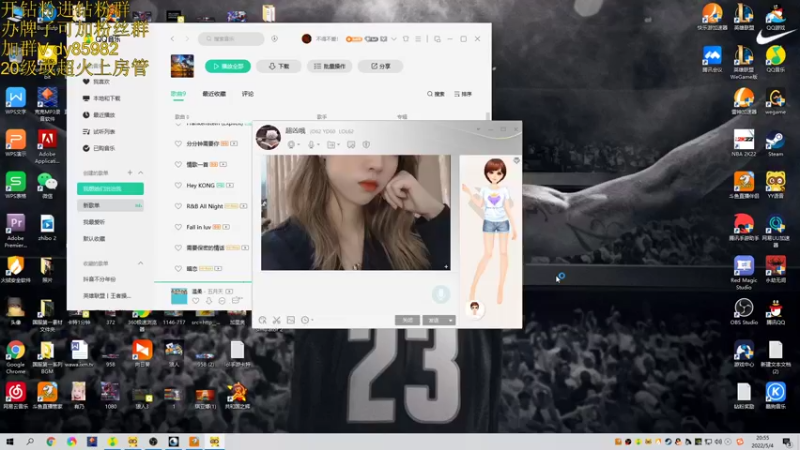Click the voice microphone button in chat input
Screen dimensions: 800x450
pyautogui.click(x=441, y=294)
